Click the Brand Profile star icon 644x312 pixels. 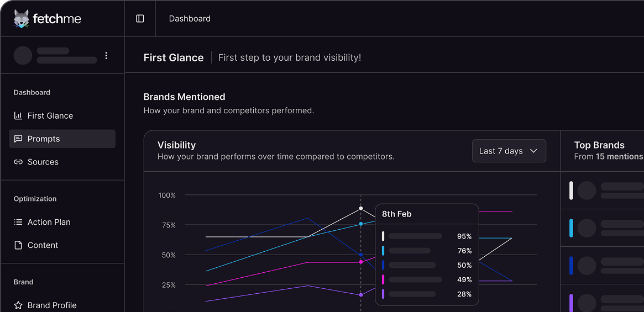click(18, 305)
